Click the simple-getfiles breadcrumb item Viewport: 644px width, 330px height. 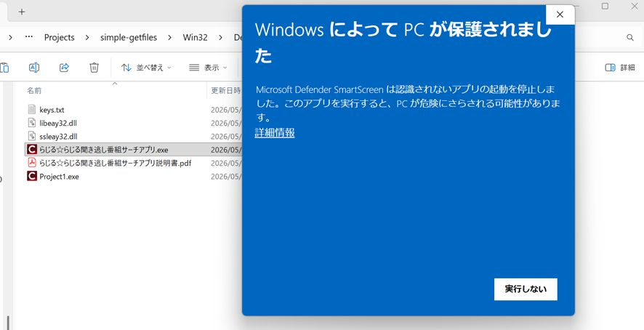point(129,37)
